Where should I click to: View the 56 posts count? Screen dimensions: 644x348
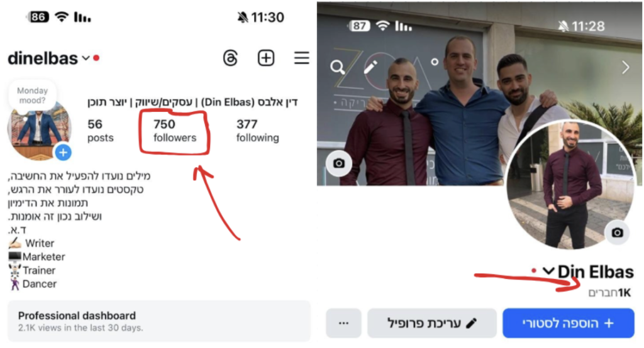pyautogui.click(x=100, y=131)
